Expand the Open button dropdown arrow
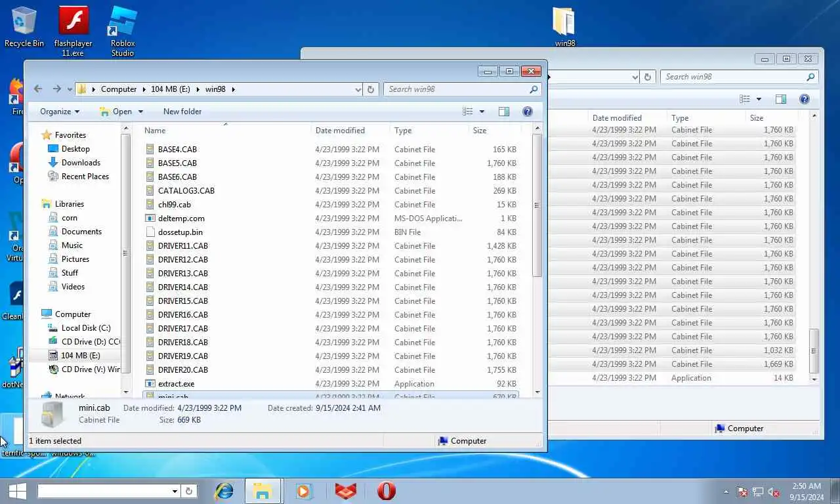Screen dimensions: 840x504 pos(140,112)
